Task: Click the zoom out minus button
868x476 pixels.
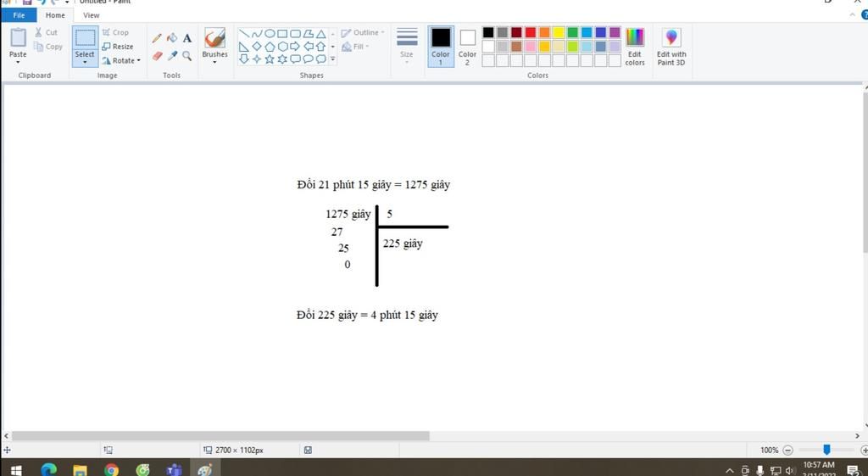Action: pos(788,450)
